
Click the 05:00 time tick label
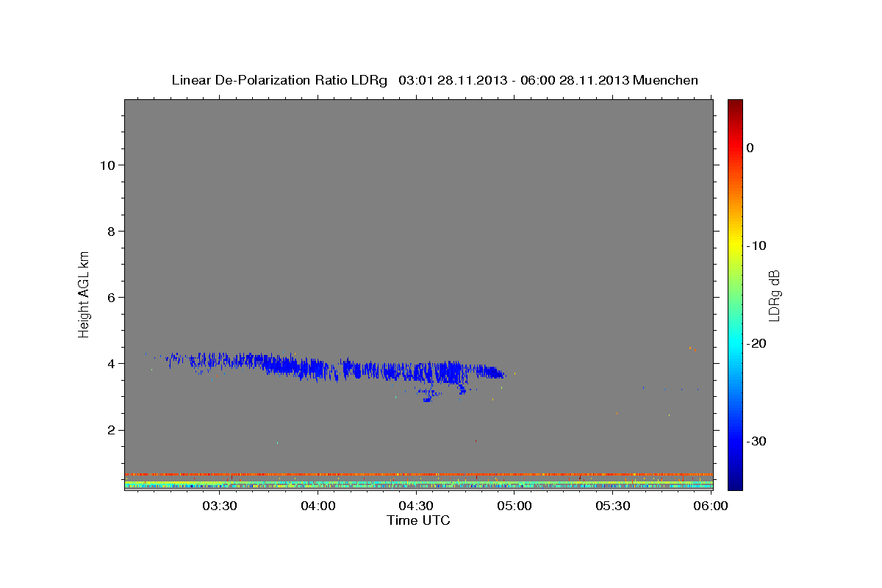(514, 506)
